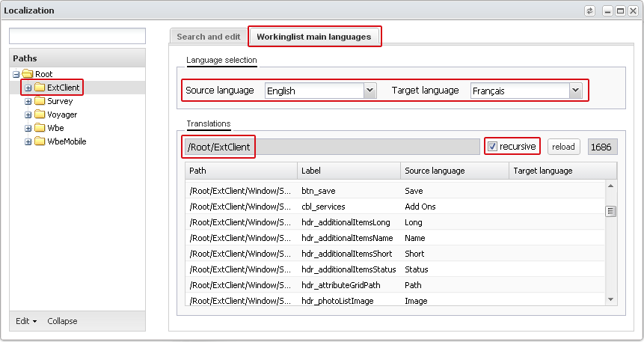Select the cbl_services label cell
644x342 pixels.
323,207
